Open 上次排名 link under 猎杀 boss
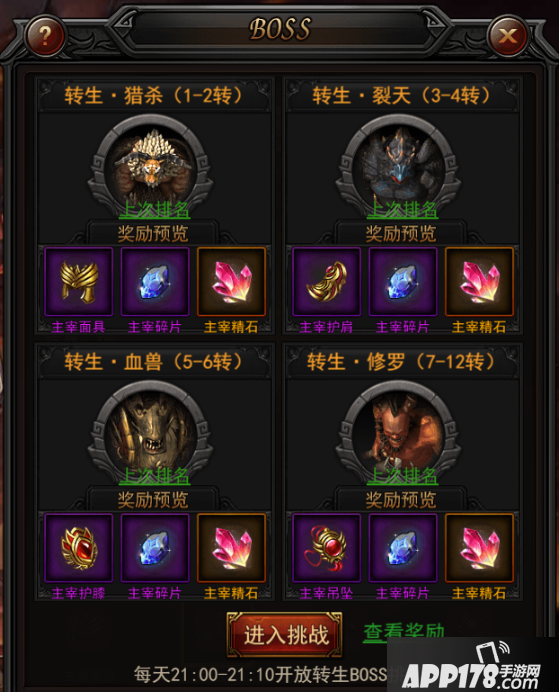Screen dimensions: 559x692 (154, 210)
